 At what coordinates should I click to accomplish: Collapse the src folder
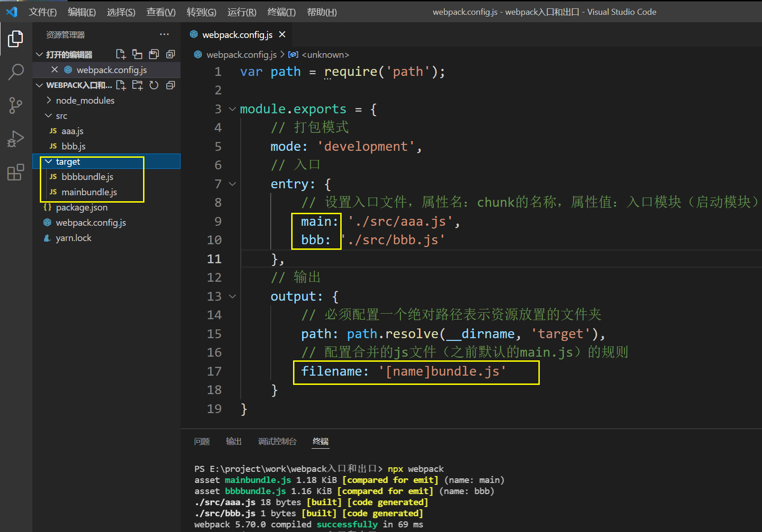coord(49,116)
